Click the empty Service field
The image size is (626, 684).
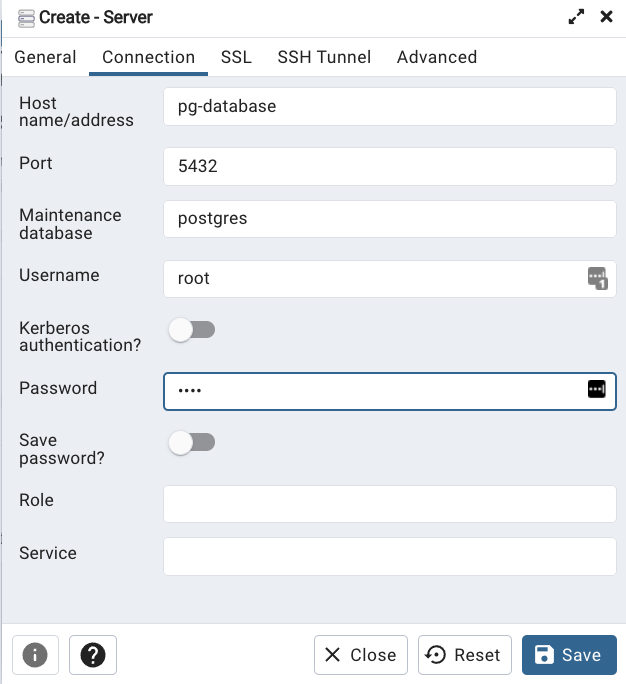[390, 556]
